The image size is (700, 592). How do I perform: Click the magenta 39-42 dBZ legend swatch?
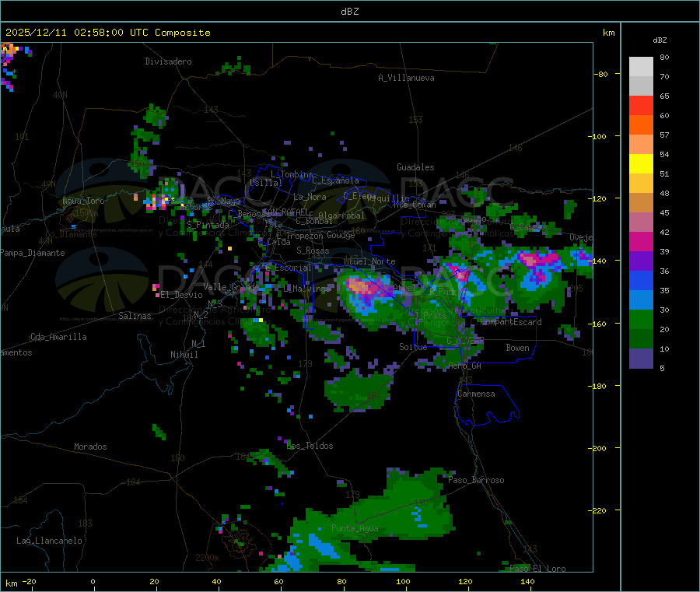641,241
